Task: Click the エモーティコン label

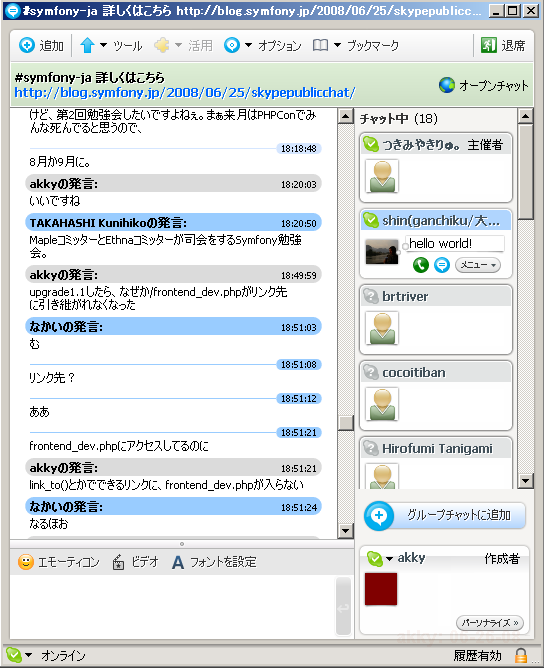Action: (69, 562)
